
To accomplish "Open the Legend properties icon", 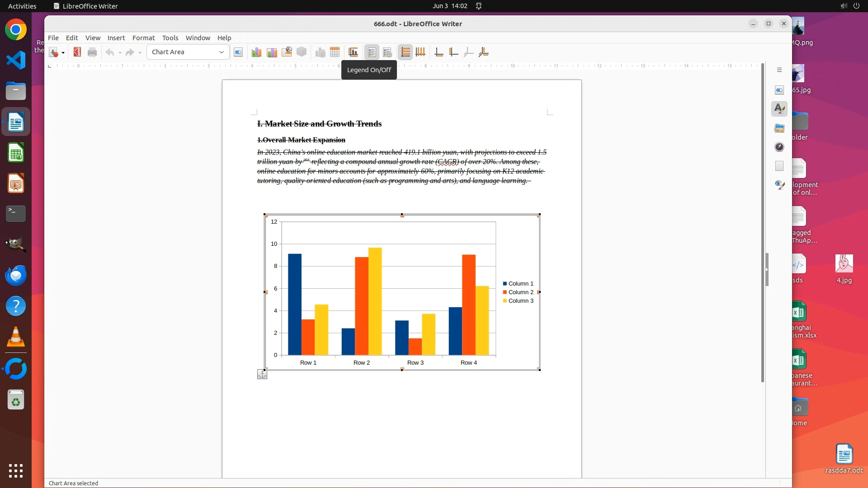I will [x=387, y=52].
